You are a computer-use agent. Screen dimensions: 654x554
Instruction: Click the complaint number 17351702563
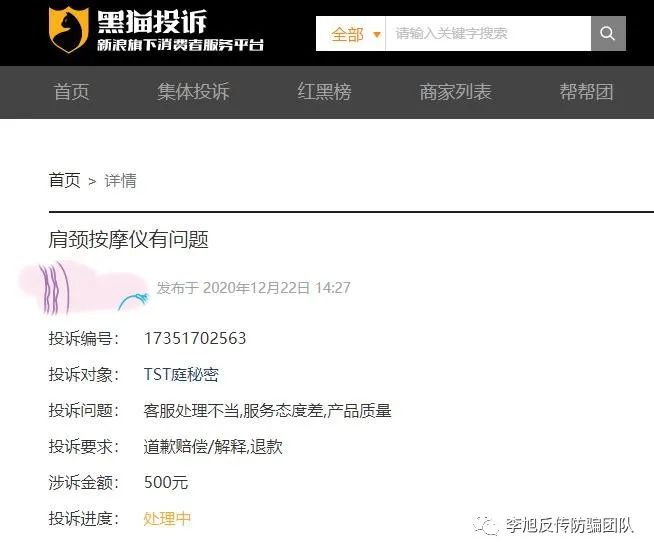pos(195,338)
